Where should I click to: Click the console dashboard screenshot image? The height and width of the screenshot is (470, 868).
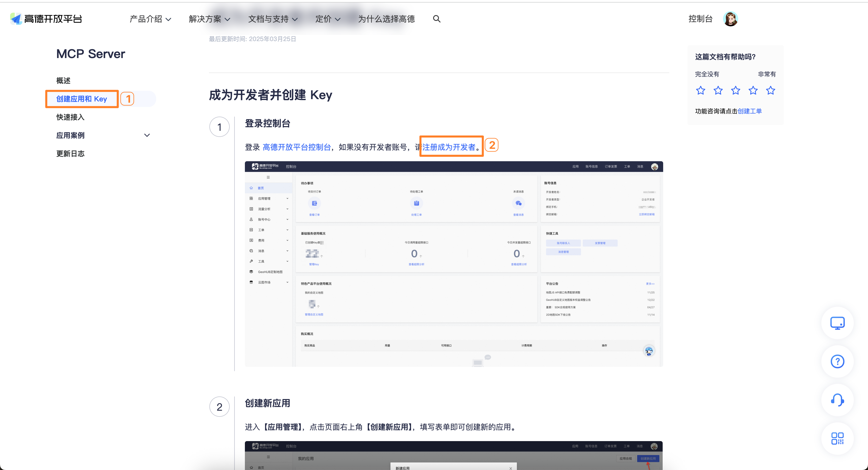click(x=454, y=264)
